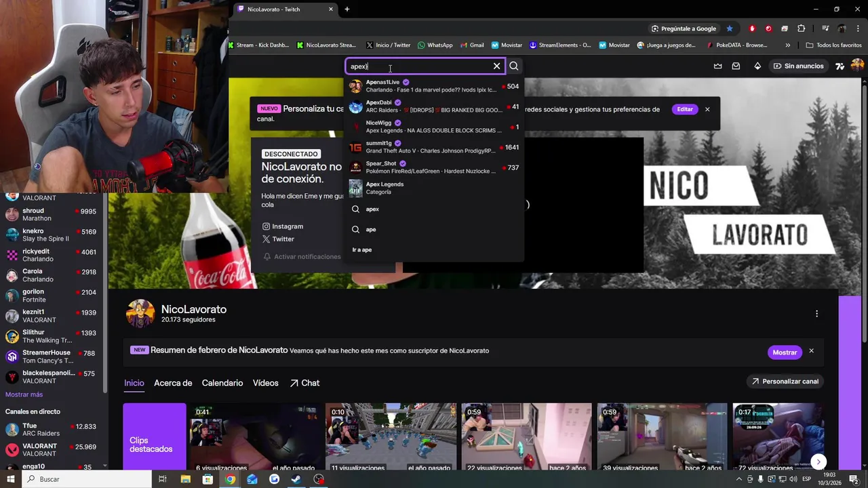Open the 0:10 clip thumbnail with 11 views
The height and width of the screenshot is (488, 868).
(391, 436)
